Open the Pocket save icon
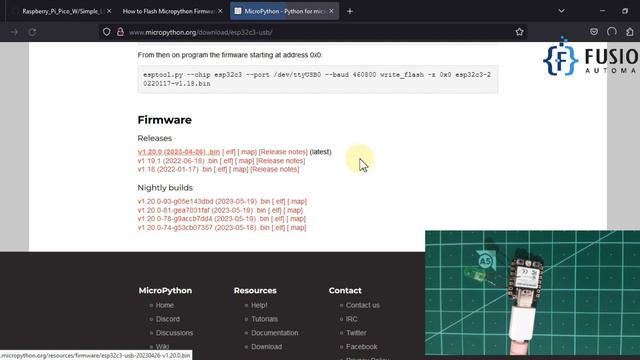 (x=594, y=32)
